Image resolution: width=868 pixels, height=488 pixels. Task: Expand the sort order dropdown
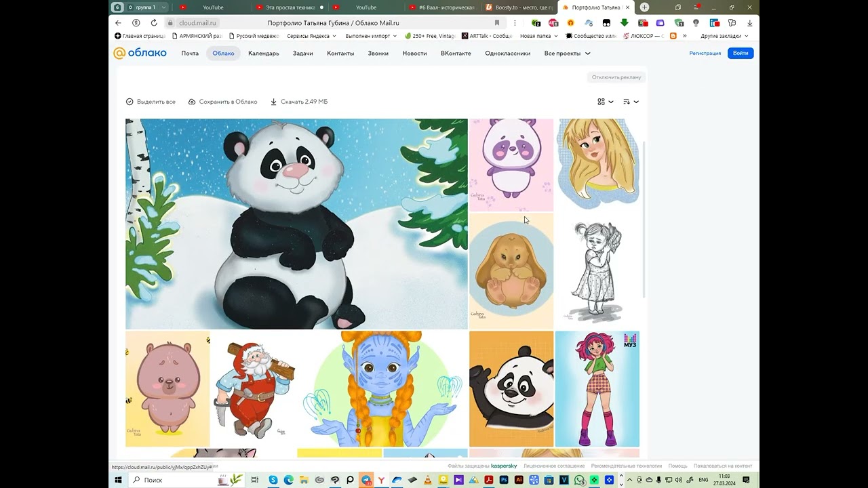coord(631,102)
